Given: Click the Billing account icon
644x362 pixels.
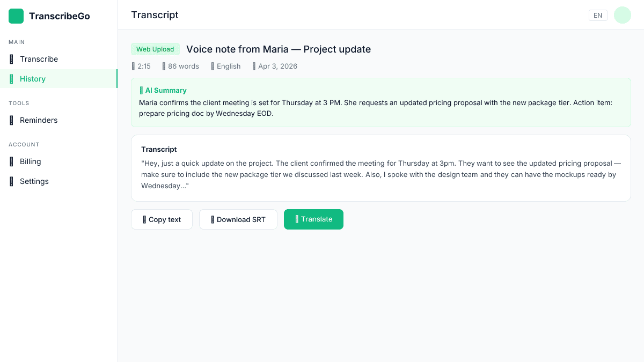Looking at the screenshot, I should pos(12,161).
